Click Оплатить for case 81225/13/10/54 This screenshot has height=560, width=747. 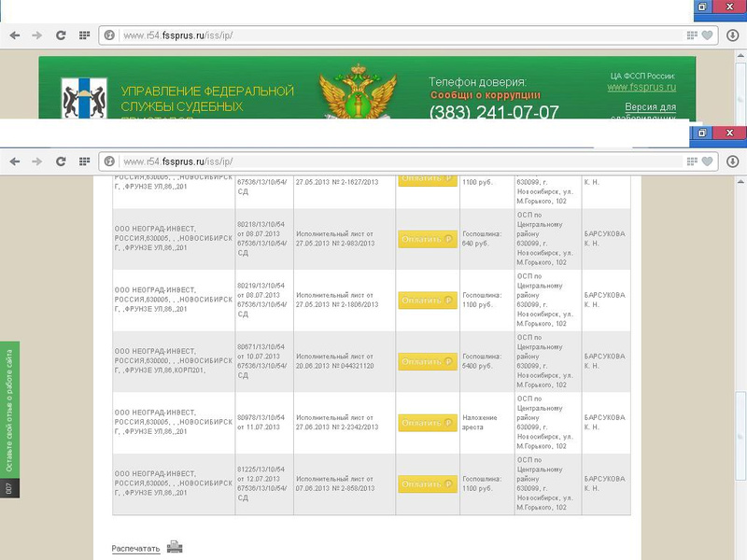pyautogui.click(x=428, y=483)
